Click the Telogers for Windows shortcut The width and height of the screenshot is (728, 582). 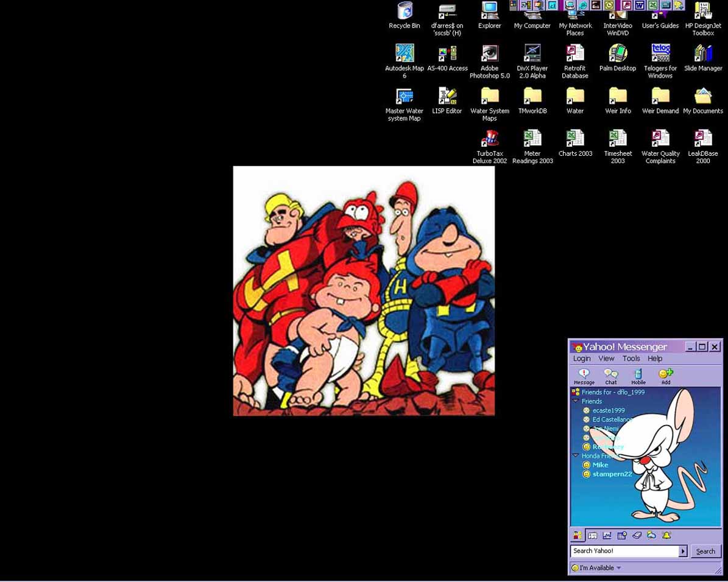point(660,54)
